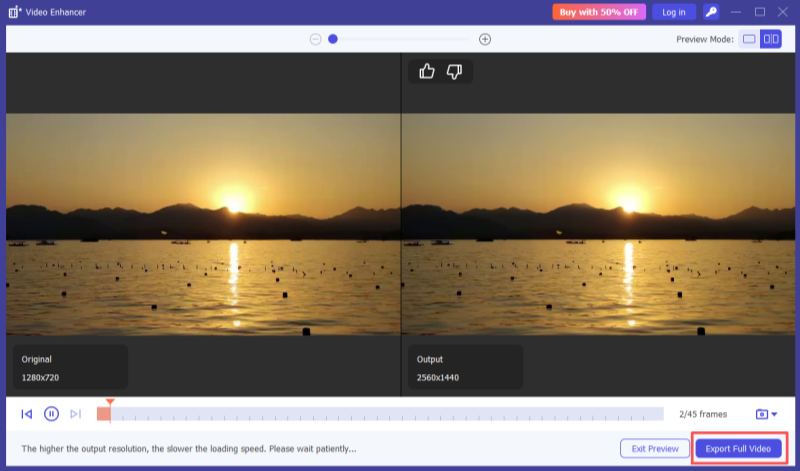Image resolution: width=800 pixels, height=471 pixels.
Task: Click the Buy with 50% OFF button
Action: pos(599,12)
